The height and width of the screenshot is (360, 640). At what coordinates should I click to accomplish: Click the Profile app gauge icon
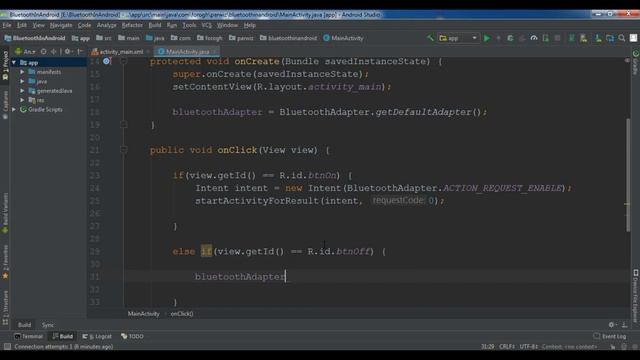pos(534,38)
